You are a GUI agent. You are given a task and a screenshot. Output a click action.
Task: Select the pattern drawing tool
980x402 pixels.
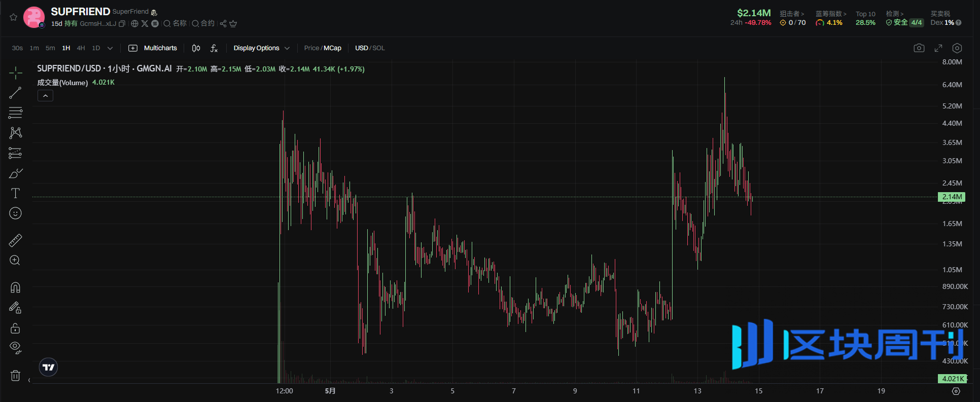pos(16,133)
